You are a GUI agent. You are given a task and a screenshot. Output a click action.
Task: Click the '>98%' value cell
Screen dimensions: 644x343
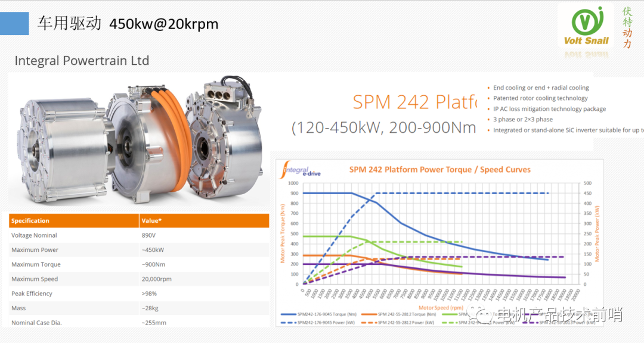(x=149, y=294)
